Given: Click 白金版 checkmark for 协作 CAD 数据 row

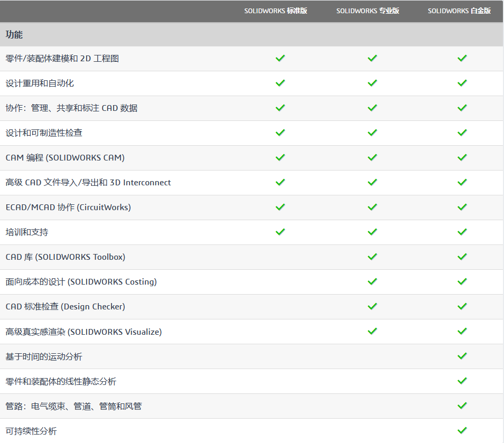Looking at the screenshot, I should click(462, 108).
